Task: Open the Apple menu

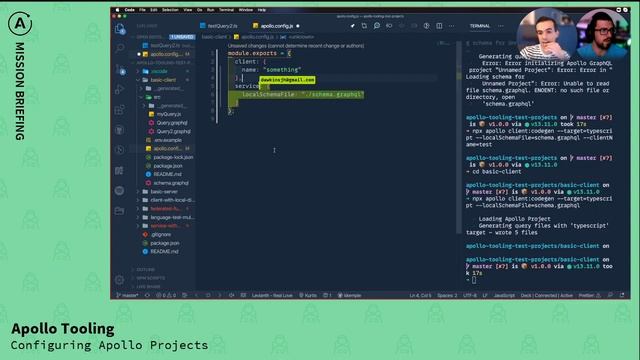Action: click(x=118, y=10)
